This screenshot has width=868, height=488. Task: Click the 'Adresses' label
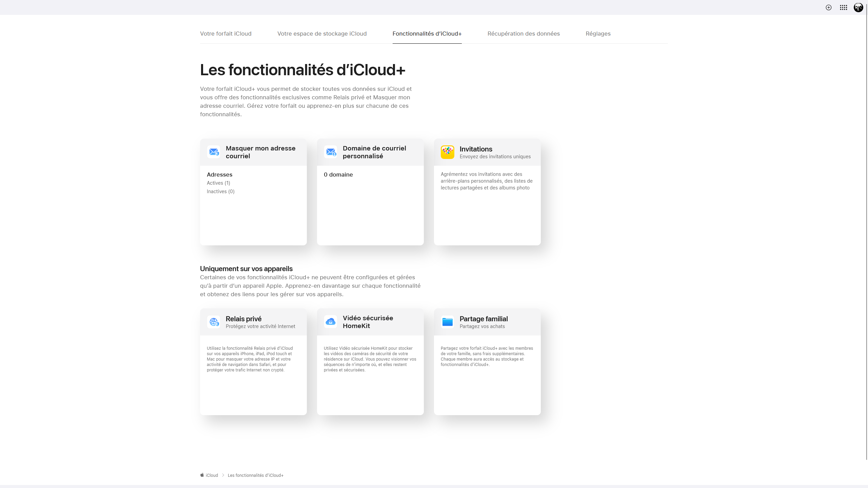pos(219,175)
